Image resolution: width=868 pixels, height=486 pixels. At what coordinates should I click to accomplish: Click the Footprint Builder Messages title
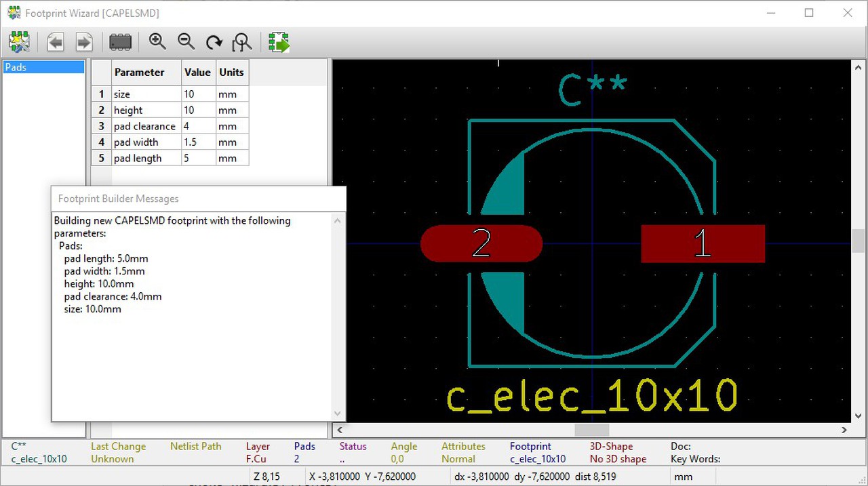(119, 199)
